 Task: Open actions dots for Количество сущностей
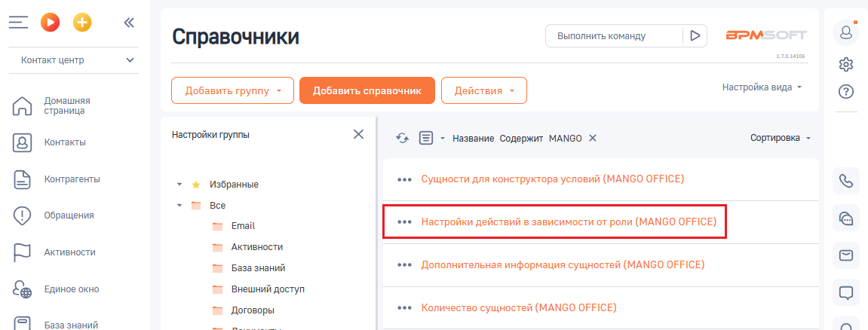405,308
